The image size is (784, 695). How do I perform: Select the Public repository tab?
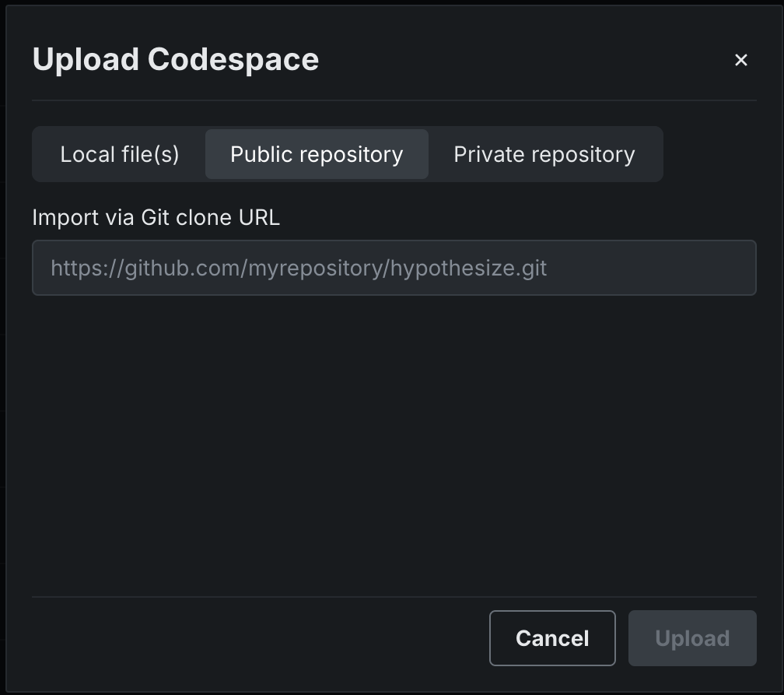pos(317,154)
